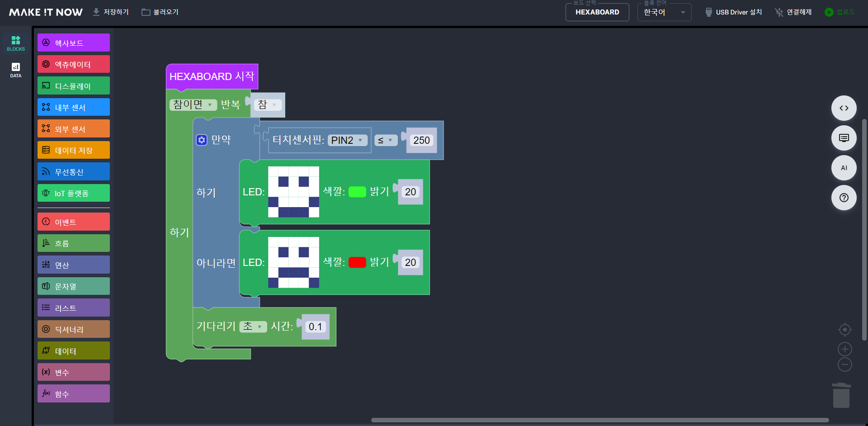The width and height of the screenshot is (868, 426).
Task: Open the 참이면 loop condition dropdown
Action: 193,105
